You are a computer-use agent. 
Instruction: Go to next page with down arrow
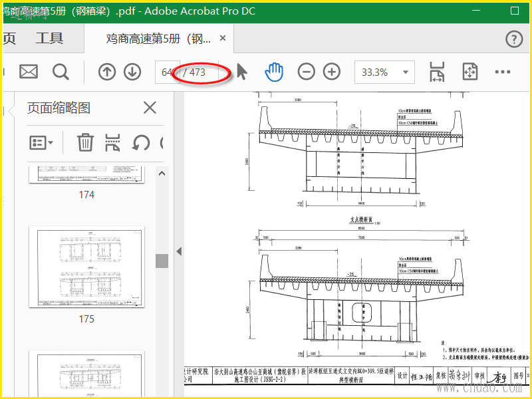132,72
